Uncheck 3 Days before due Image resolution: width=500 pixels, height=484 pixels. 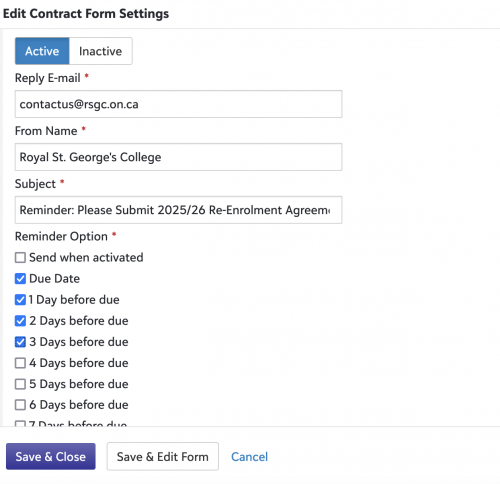point(20,342)
